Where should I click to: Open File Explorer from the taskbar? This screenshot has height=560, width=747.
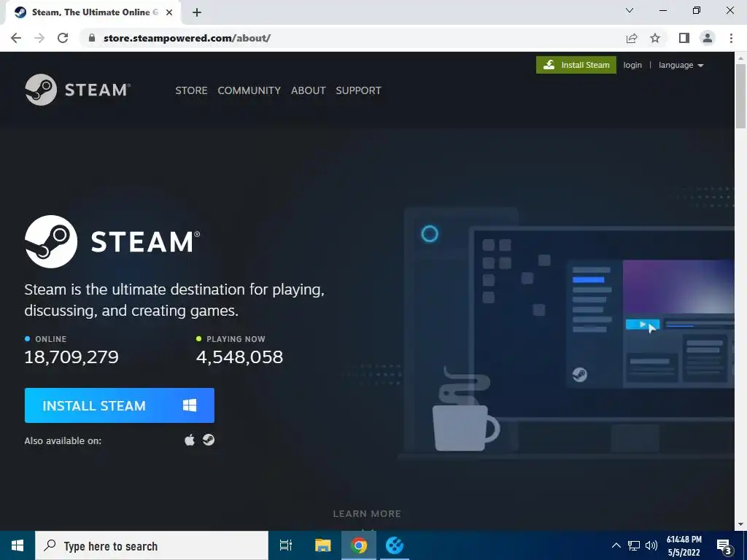[x=322, y=545]
